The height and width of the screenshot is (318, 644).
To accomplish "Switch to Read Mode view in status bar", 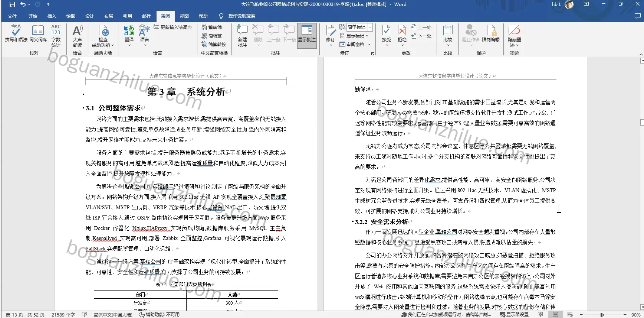I will [540, 315].
